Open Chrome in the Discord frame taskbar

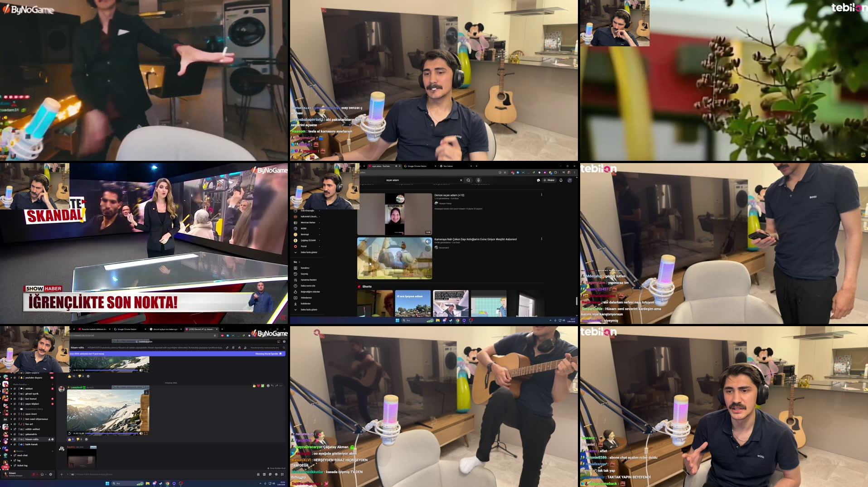pos(167,483)
